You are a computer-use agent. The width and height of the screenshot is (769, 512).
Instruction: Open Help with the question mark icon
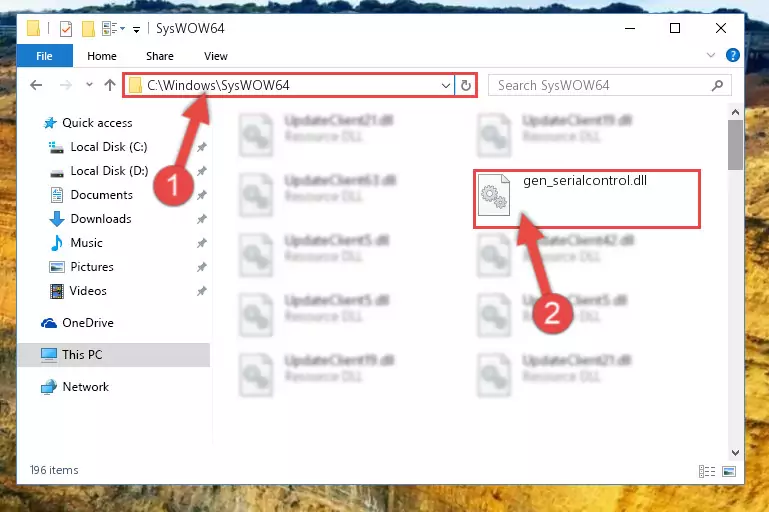[732, 55]
